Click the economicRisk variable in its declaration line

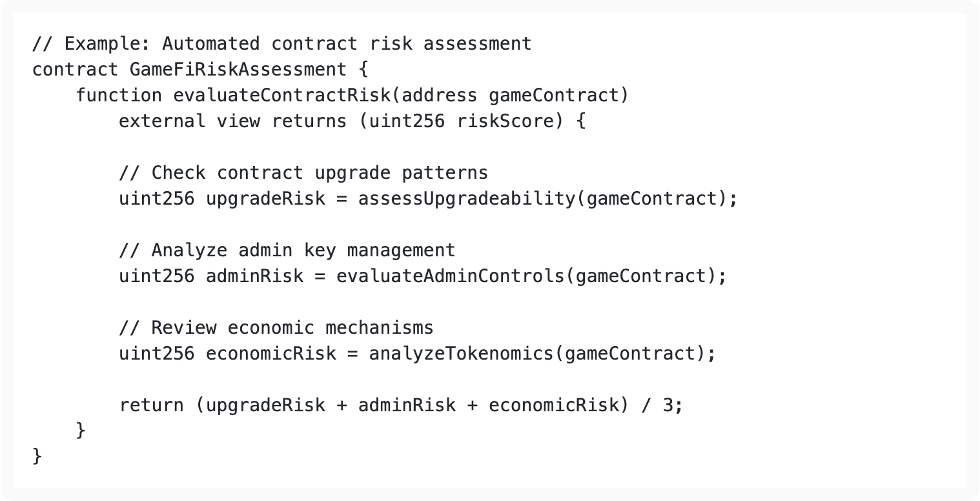[x=271, y=353]
